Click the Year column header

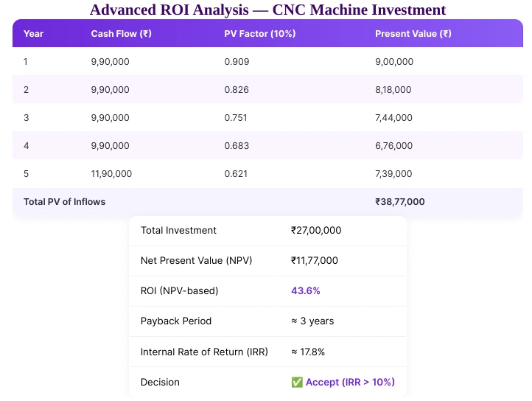pos(33,33)
